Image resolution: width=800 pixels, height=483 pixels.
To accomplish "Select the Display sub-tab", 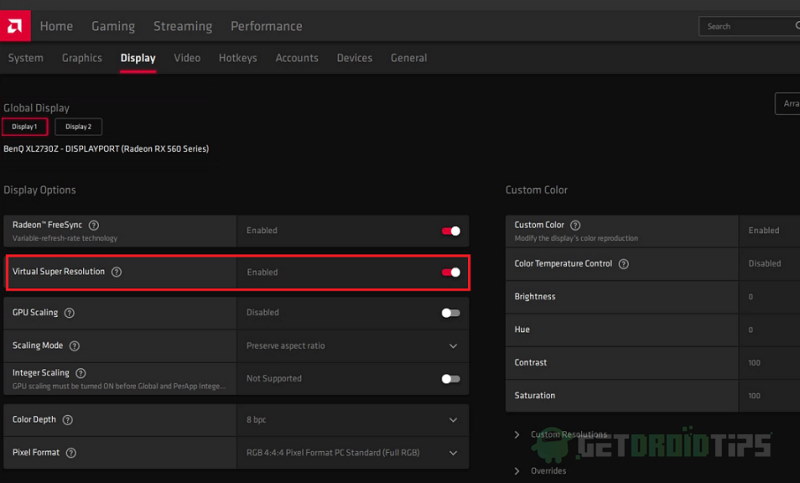I will [x=138, y=58].
